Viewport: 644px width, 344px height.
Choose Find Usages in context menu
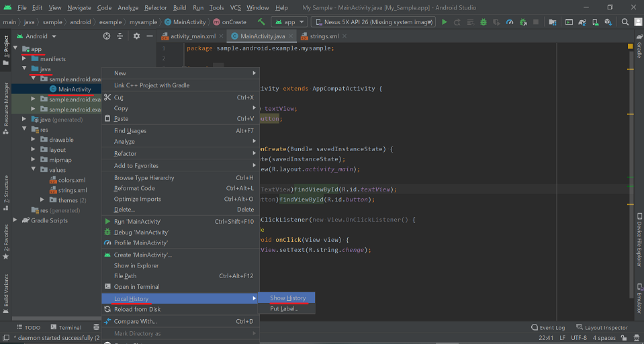pos(180,131)
